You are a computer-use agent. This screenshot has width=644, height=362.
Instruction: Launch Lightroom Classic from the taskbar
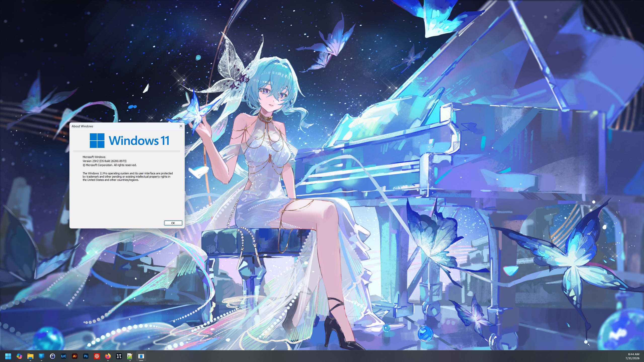(63, 356)
